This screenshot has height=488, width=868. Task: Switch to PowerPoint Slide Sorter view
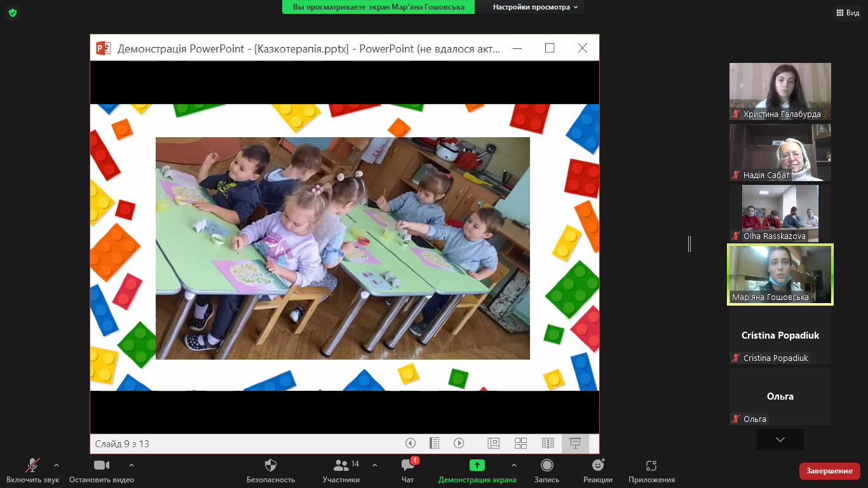[520, 444]
